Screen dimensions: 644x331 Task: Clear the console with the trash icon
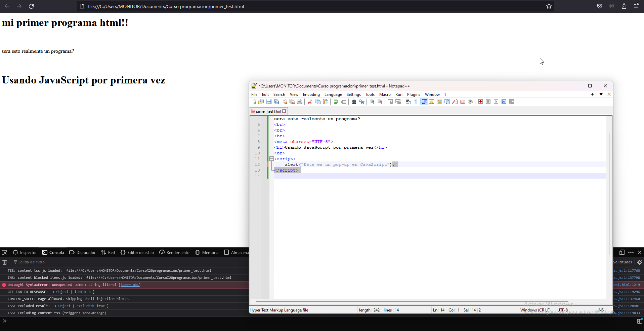(4, 262)
